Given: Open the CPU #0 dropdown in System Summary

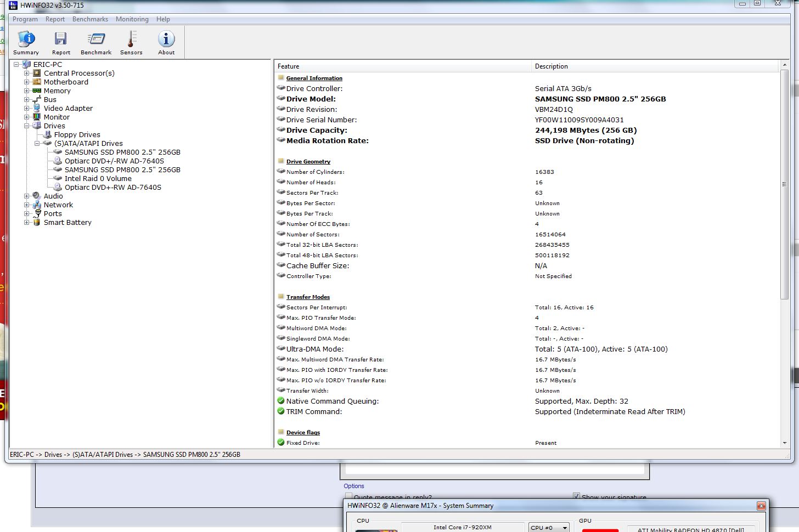Looking at the screenshot, I should (549, 527).
